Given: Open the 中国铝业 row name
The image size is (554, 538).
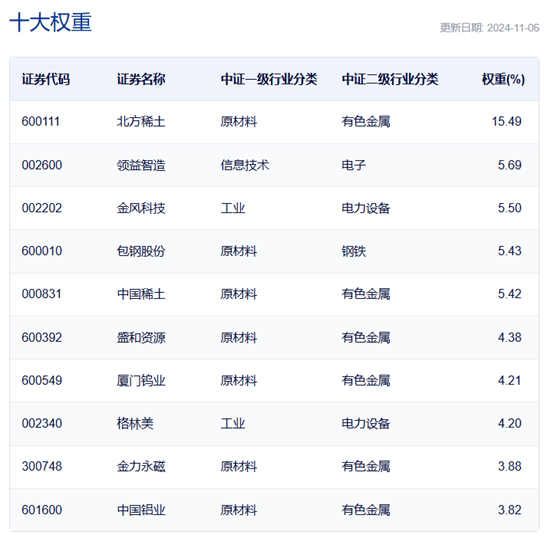Looking at the screenshot, I should point(141,510).
